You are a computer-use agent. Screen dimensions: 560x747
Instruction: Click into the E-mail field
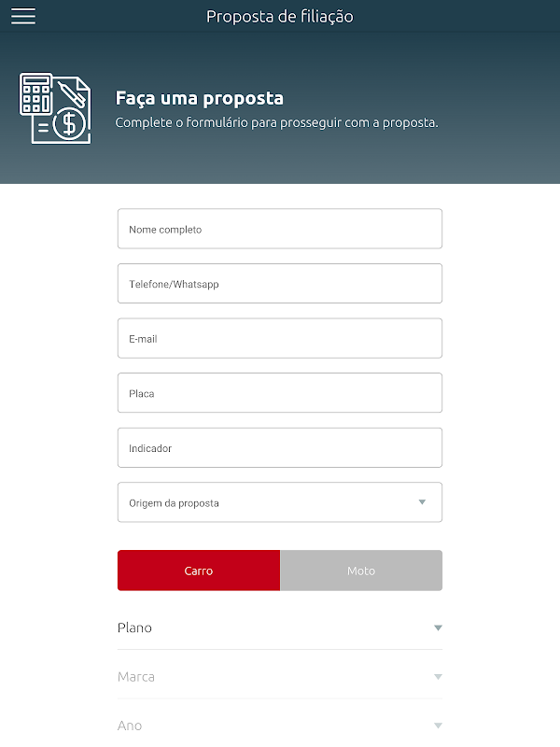click(280, 339)
